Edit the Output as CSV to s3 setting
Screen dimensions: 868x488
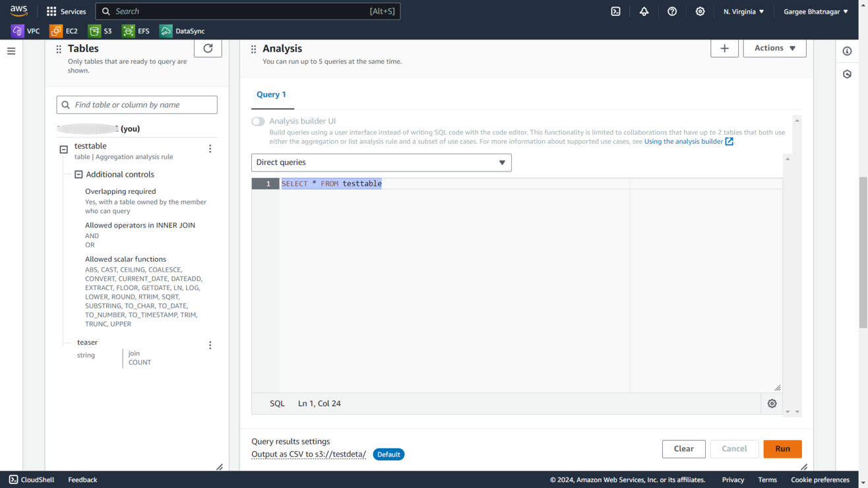coord(309,454)
